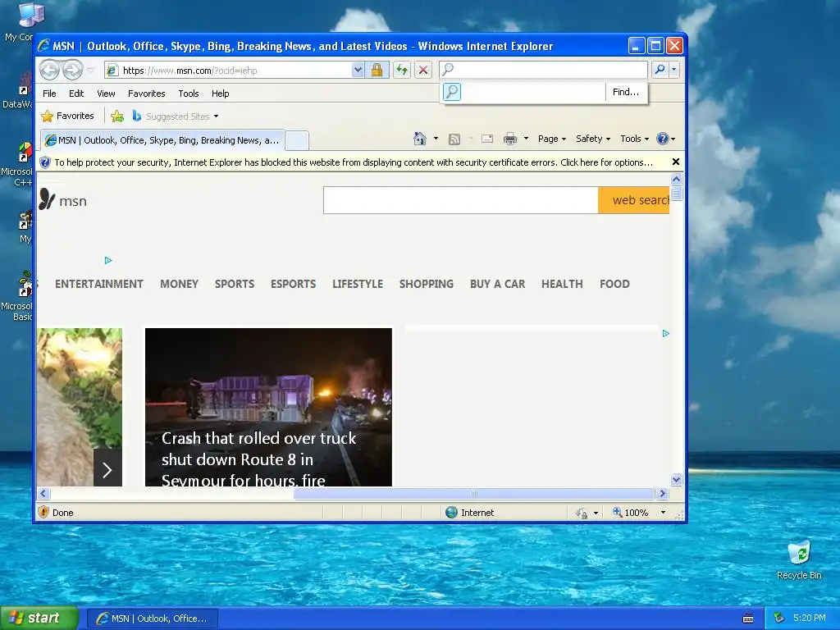This screenshot has width=840, height=630.
Task: Open the Favorites Center star button
Action: [68, 116]
